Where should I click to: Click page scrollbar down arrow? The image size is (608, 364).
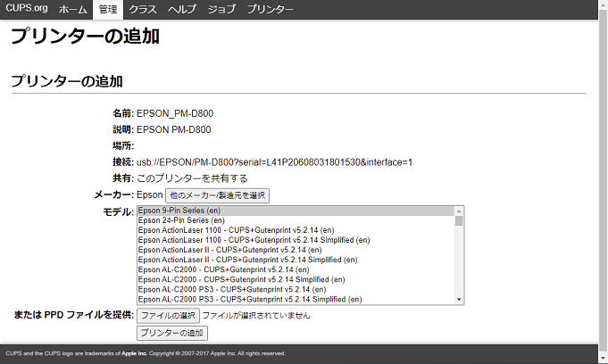(x=603, y=358)
